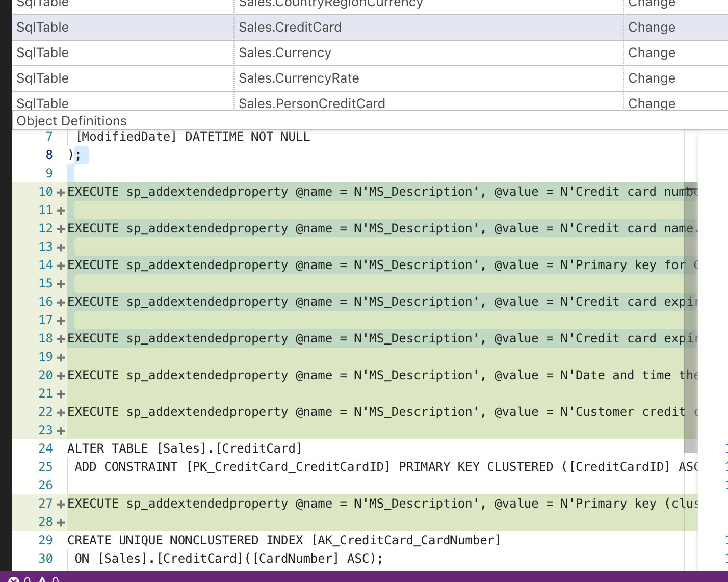728x582 pixels.
Task: Click line number 8 in the gutter
Action: pos(48,155)
